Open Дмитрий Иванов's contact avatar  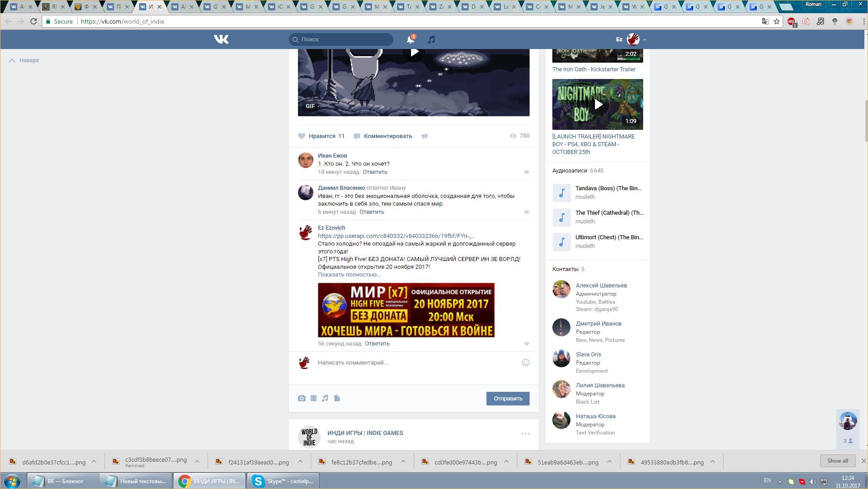[x=561, y=327]
